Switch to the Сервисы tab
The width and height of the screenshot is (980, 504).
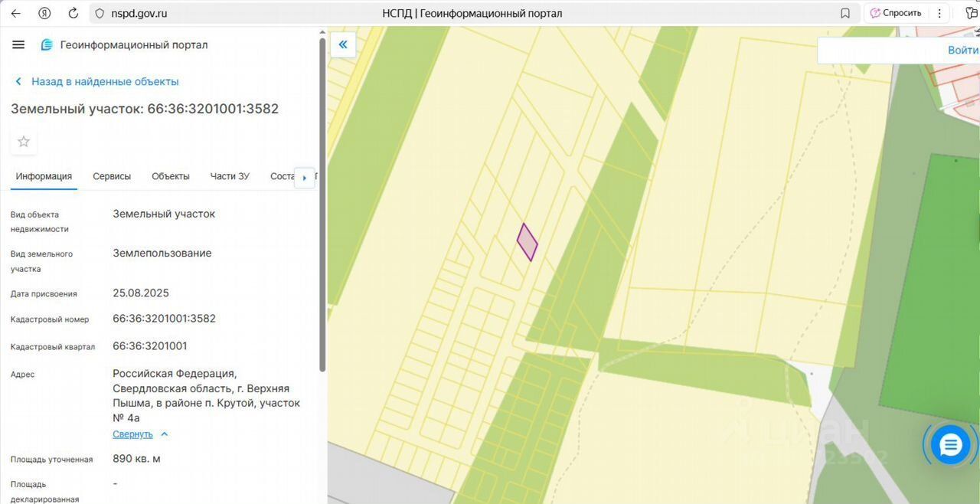[x=112, y=176]
